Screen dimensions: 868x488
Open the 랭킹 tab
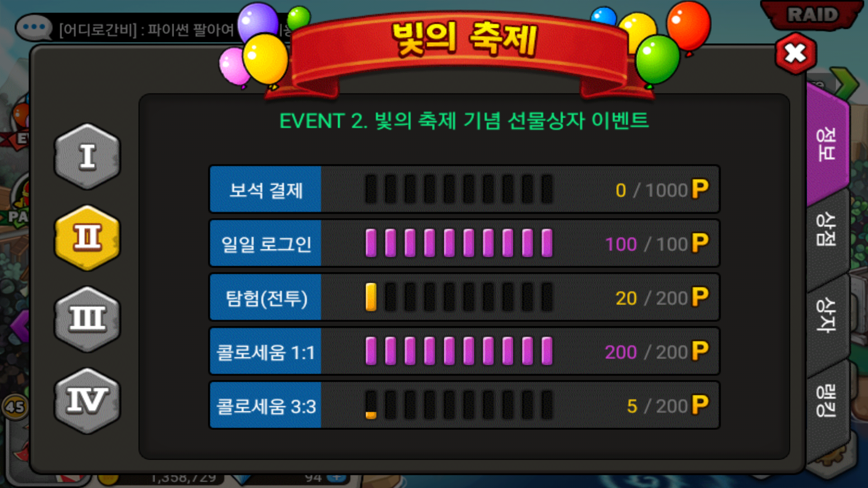tap(826, 400)
